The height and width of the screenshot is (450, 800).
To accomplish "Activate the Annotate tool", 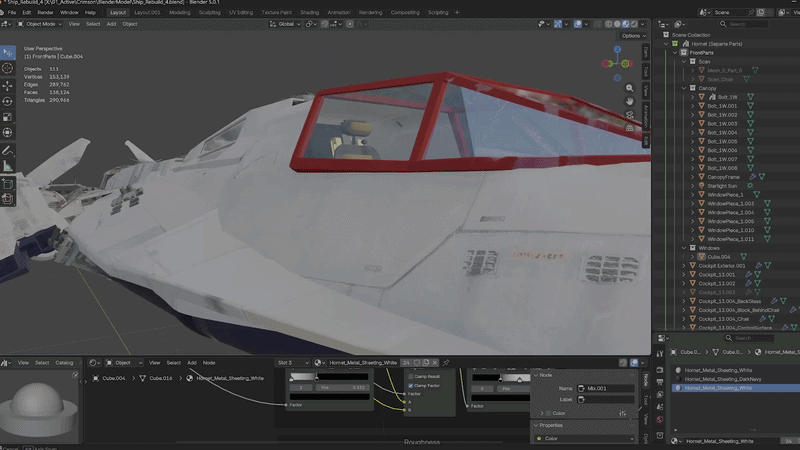I will pos(8,151).
